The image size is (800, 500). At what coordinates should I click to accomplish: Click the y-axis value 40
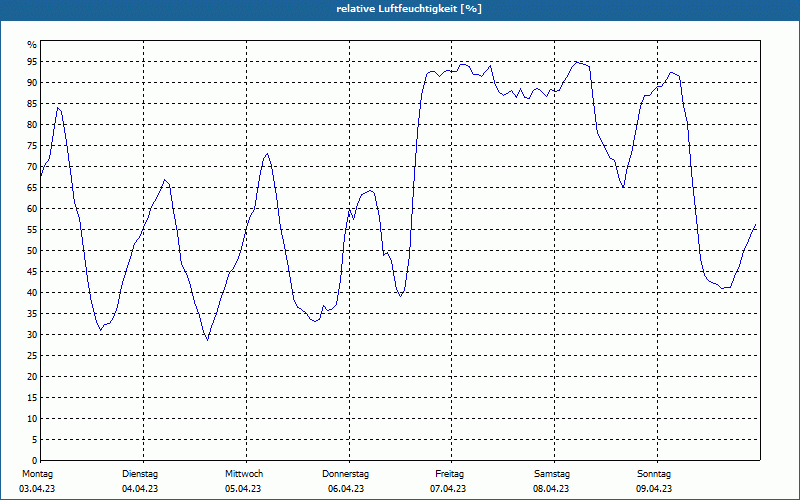32,293
